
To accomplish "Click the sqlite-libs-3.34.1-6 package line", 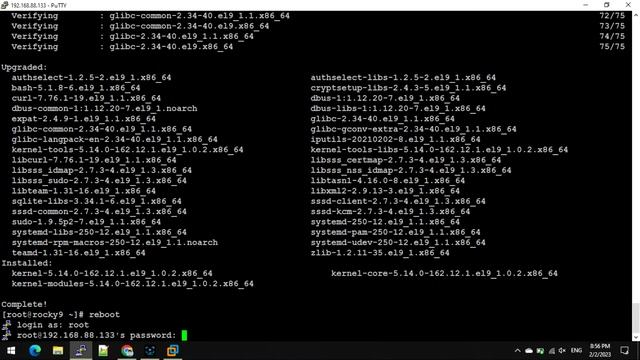I will [x=96, y=201].
